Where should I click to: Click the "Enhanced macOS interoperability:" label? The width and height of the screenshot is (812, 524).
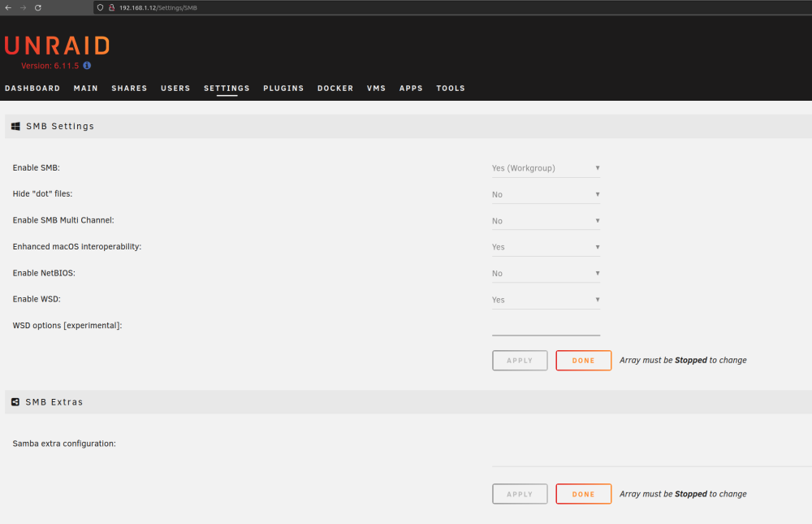click(77, 247)
